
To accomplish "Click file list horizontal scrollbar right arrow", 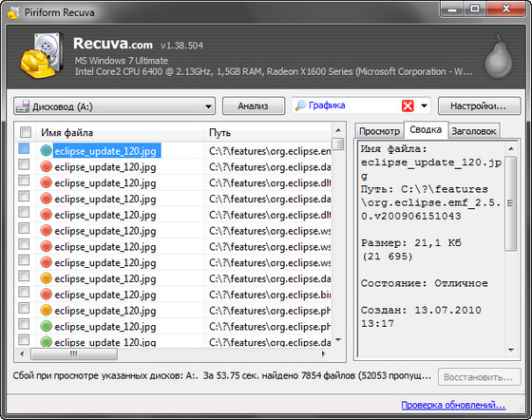I will pos(323,353).
